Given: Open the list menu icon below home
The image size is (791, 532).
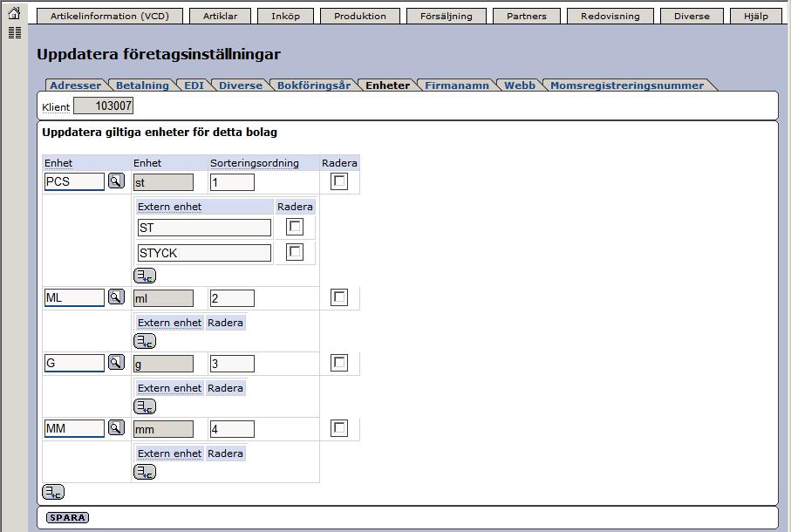Looking at the screenshot, I should [x=15, y=33].
